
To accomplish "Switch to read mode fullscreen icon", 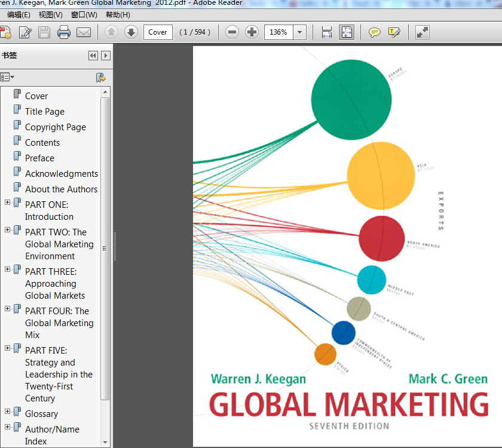I will 423,32.
